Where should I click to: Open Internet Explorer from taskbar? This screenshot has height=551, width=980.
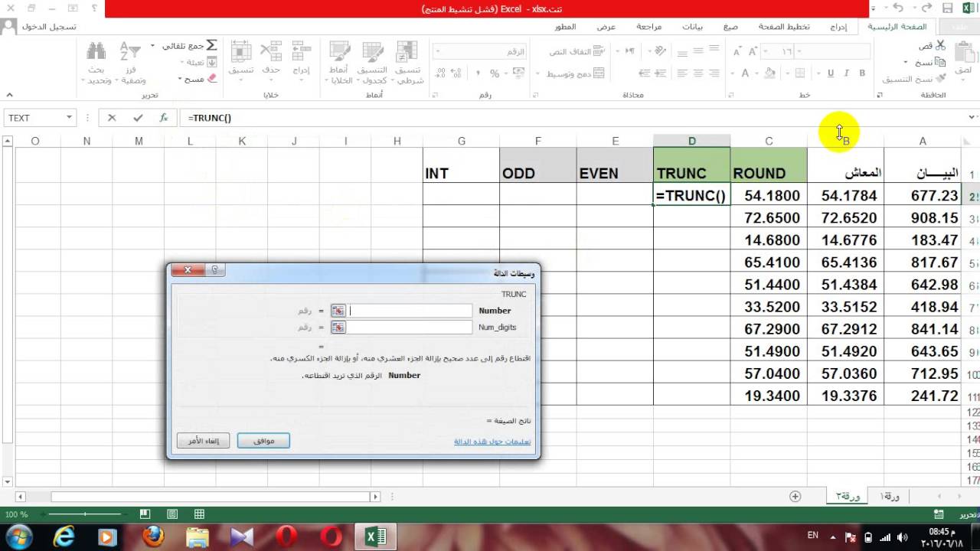[64, 536]
